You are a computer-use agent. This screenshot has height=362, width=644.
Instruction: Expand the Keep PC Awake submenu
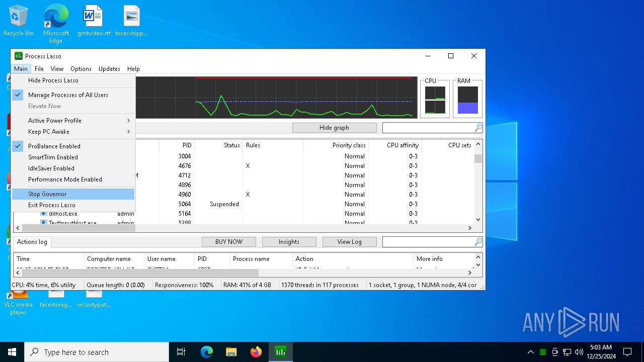tap(73, 131)
